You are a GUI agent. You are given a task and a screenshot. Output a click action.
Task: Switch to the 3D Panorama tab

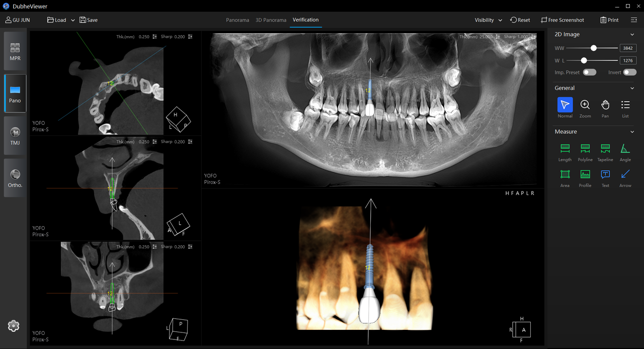click(x=271, y=20)
